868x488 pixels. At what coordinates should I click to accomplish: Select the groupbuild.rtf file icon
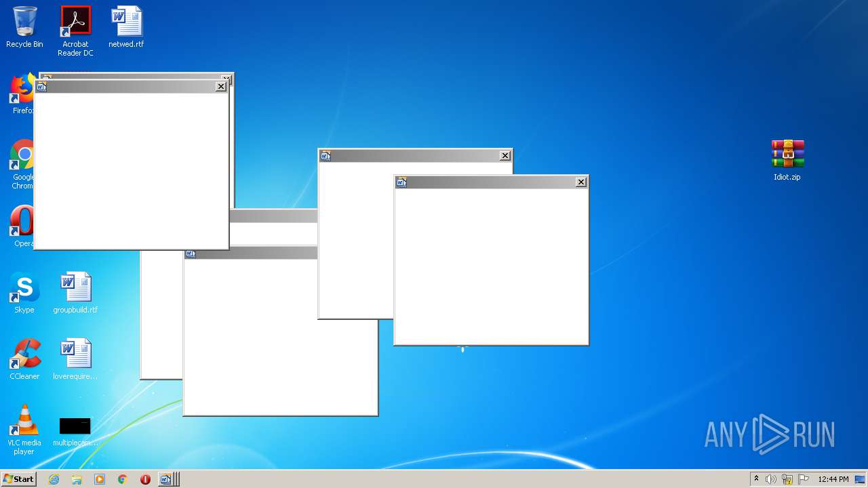(x=75, y=293)
